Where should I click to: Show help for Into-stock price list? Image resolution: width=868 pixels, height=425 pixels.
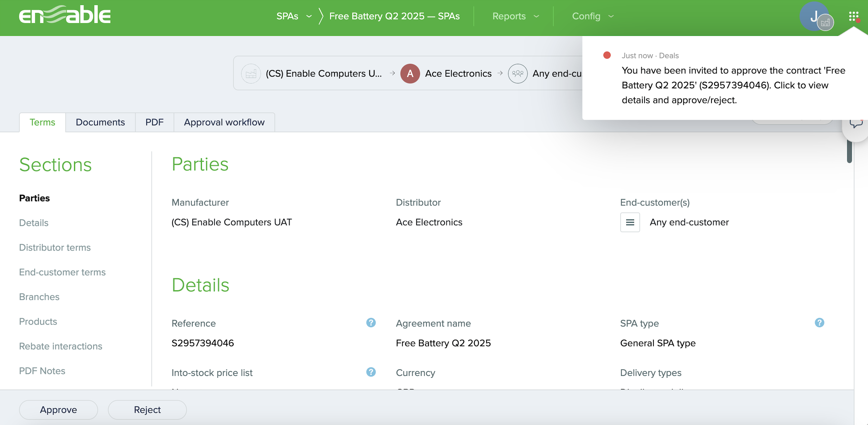(371, 372)
